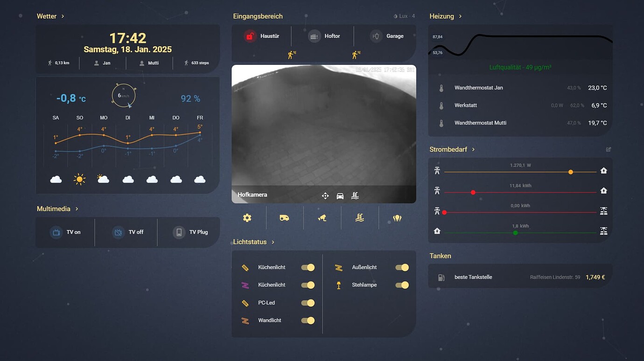Image resolution: width=644 pixels, height=361 pixels.
Task: Click the Garage door icon
Action: 376,36
